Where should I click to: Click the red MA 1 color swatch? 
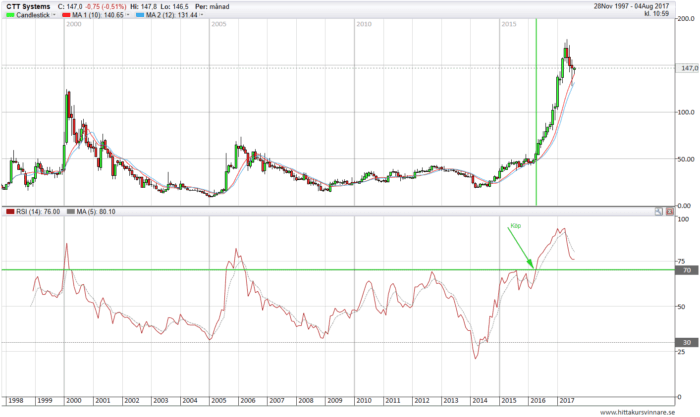tap(66, 15)
